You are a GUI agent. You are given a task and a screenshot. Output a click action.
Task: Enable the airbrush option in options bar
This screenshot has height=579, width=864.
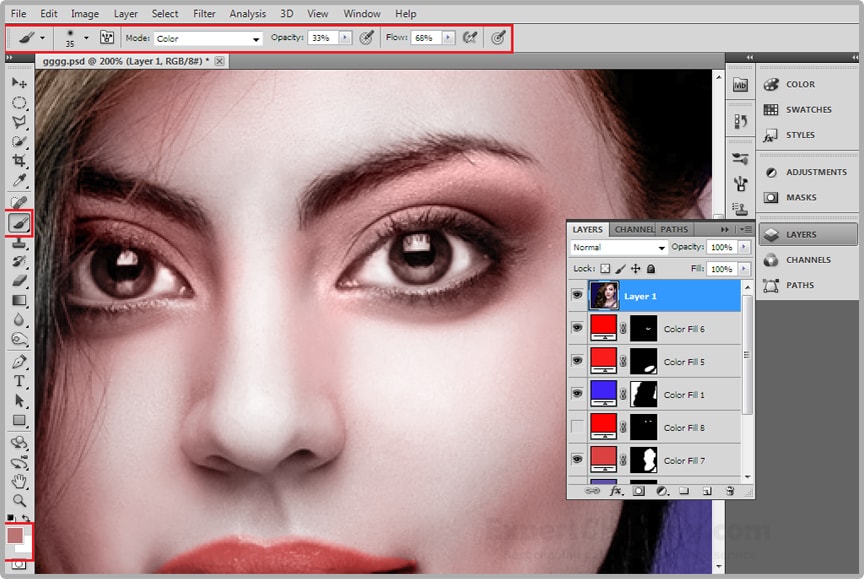[469, 38]
